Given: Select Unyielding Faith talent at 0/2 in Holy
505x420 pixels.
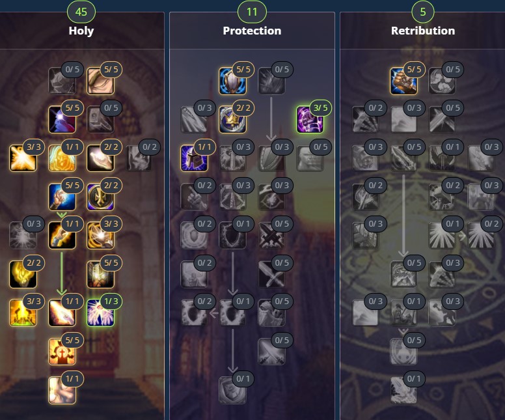Looking at the screenshot, I should click(139, 158).
